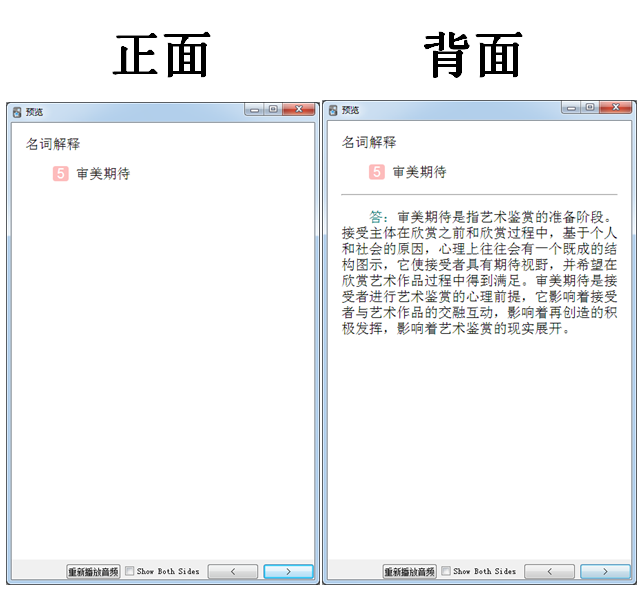Click the 审美期待 term heading on the 背面 card
Image resolution: width=643 pixels, height=590 pixels.
(x=420, y=172)
